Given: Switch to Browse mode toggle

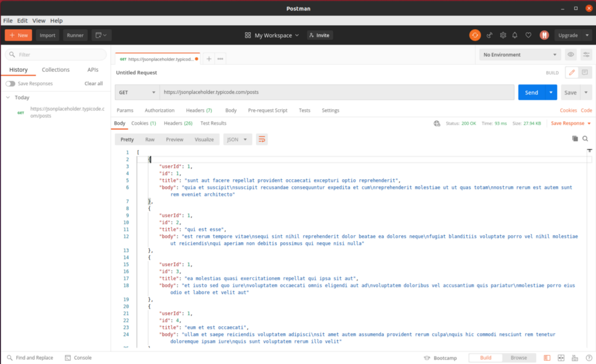Looking at the screenshot, I should tap(518, 358).
